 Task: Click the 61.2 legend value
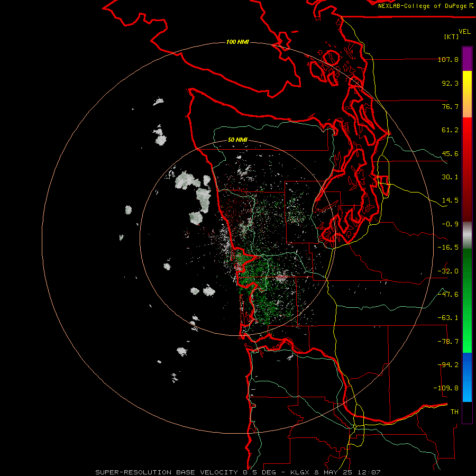[x=450, y=130]
